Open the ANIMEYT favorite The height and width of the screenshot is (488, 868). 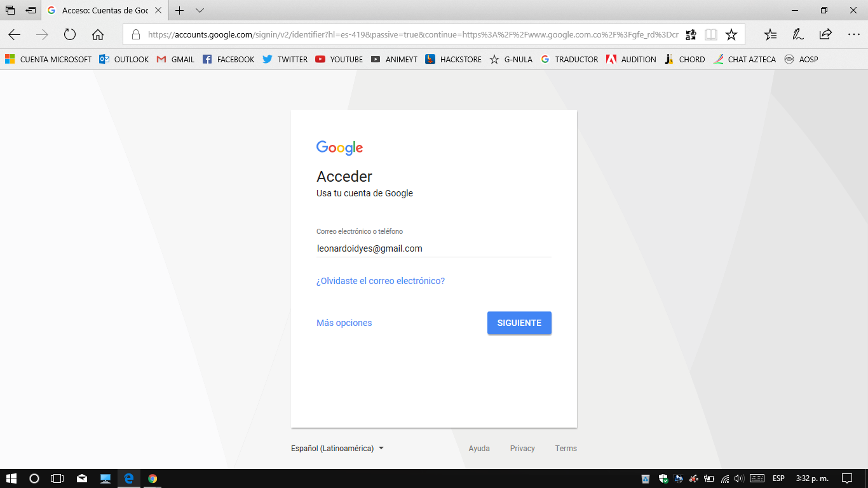coord(394,59)
